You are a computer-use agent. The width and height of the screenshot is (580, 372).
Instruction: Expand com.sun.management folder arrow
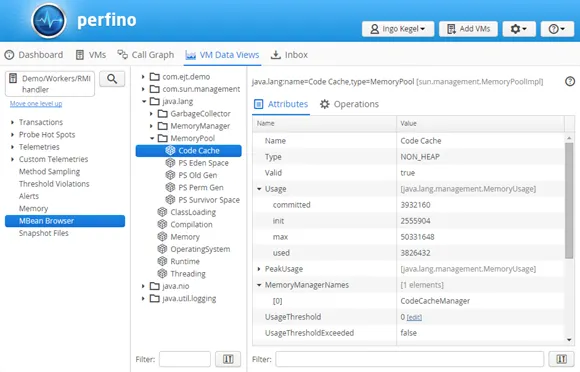coord(143,89)
